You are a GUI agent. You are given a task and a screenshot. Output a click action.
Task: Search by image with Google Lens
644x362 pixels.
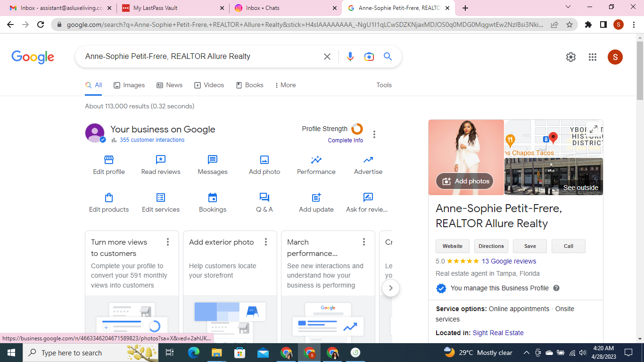point(369,57)
